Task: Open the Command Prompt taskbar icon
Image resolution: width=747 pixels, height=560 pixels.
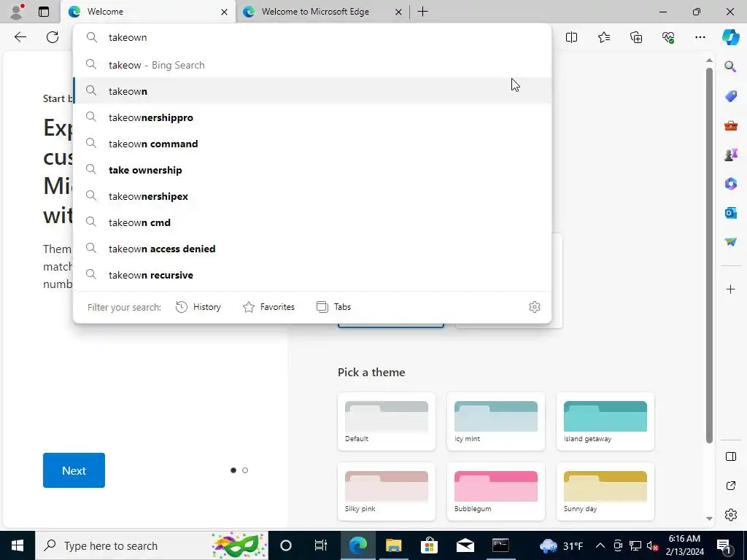Action: [x=500, y=545]
